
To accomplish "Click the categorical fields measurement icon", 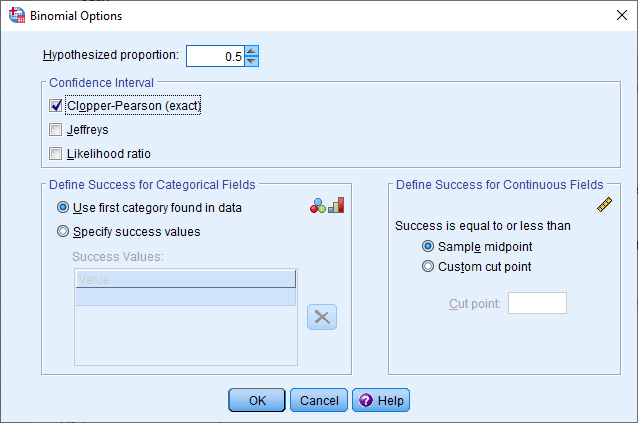I will pyautogui.click(x=327, y=205).
